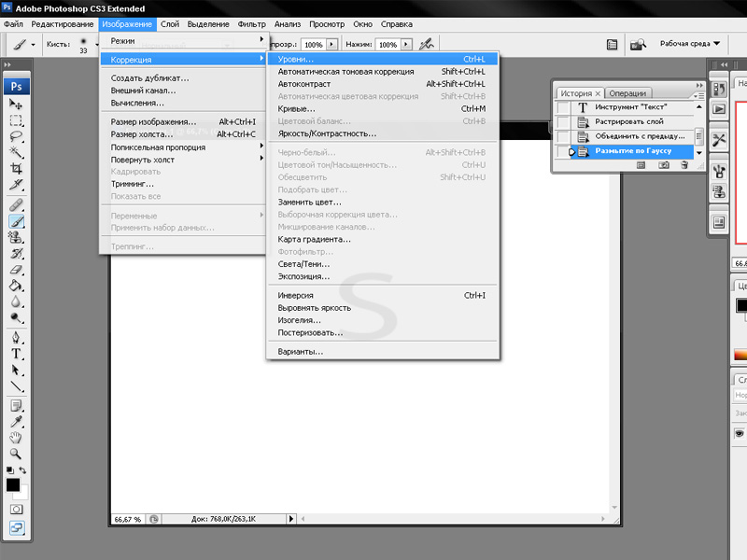Viewport: 747px width, 560px height.
Task: Switch to the 'Операции' tab
Action: pyautogui.click(x=630, y=93)
